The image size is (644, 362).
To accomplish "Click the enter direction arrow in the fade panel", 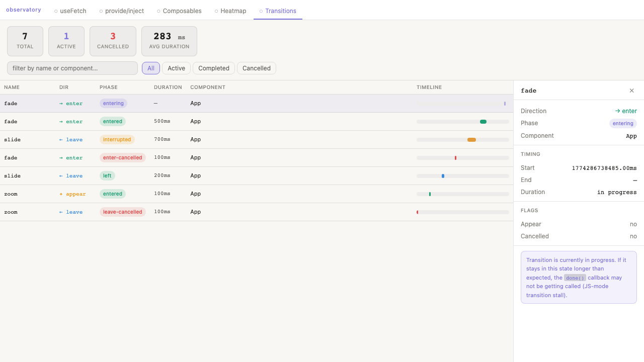I will coord(617,111).
